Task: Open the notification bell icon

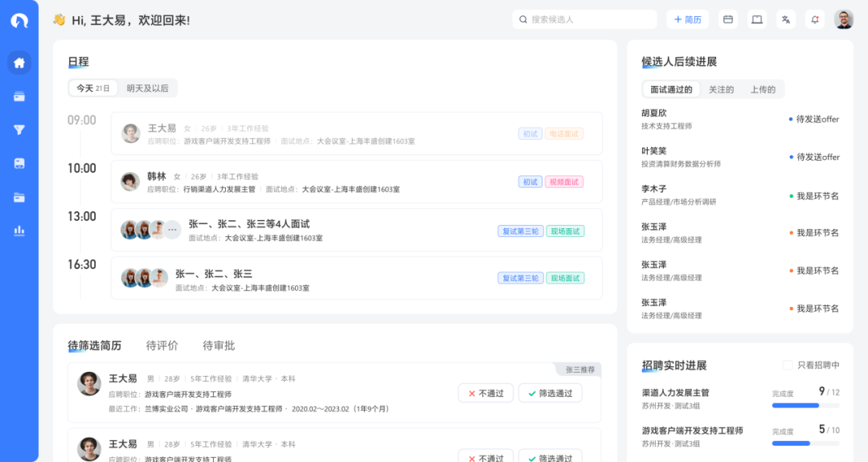Action: [x=815, y=19]
